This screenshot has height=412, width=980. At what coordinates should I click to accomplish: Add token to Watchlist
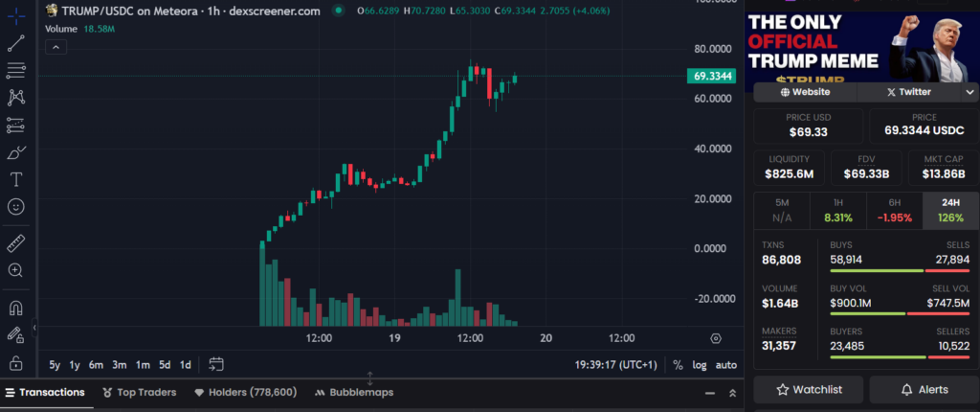[809, 390]
